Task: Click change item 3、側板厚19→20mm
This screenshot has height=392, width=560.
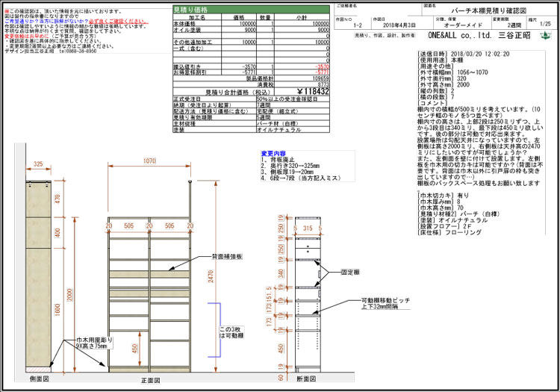Action: point(287,172)
